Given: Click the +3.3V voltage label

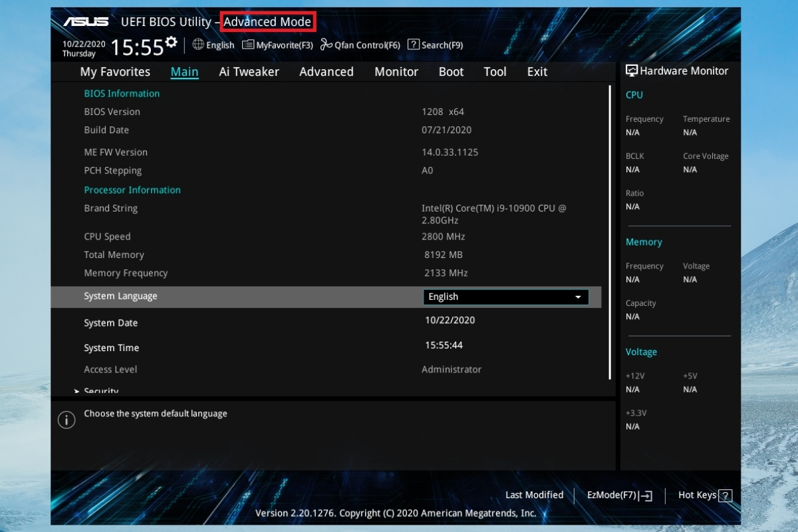Looking at the screenshot, I should (x=636, y=413).
